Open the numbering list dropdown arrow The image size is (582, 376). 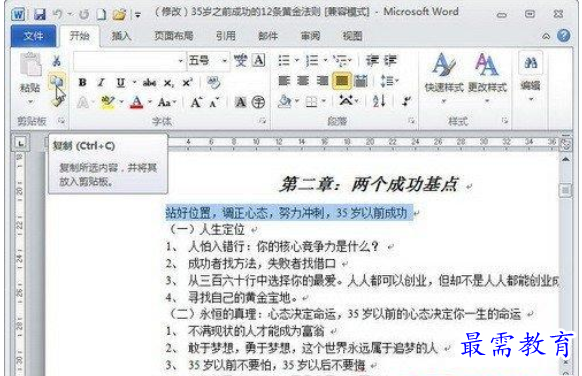click(x=325, y=60)
